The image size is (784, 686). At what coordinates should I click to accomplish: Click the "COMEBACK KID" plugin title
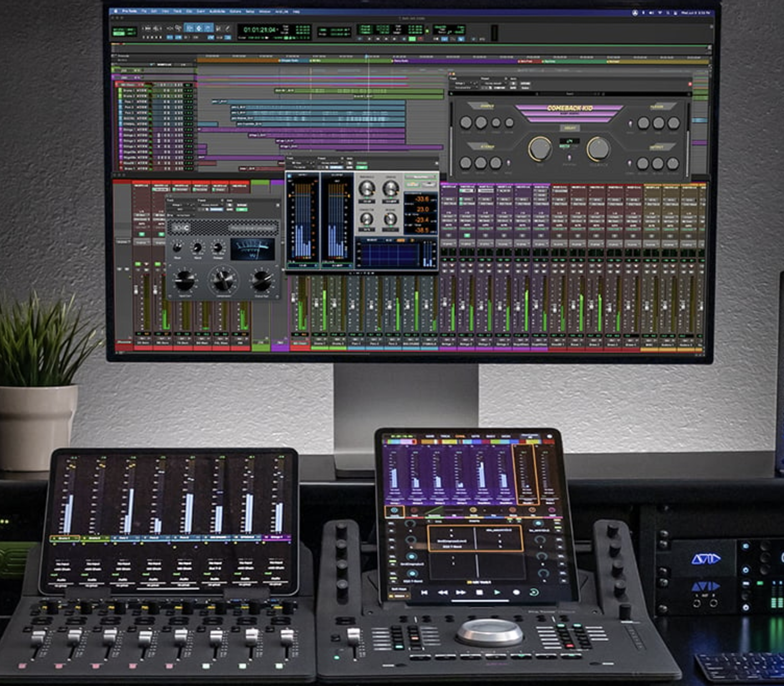[x=569, y=108]
